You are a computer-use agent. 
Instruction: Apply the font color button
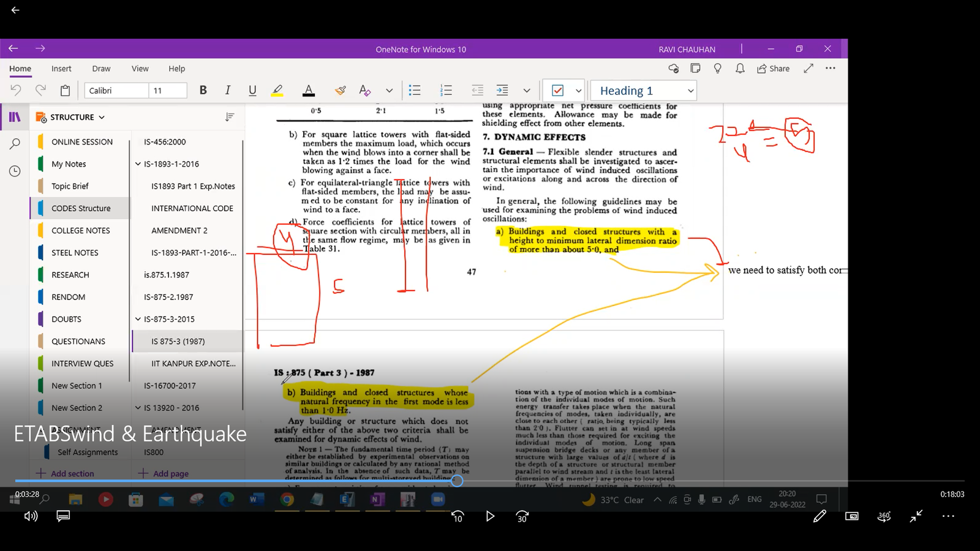[x=309, y=91]
